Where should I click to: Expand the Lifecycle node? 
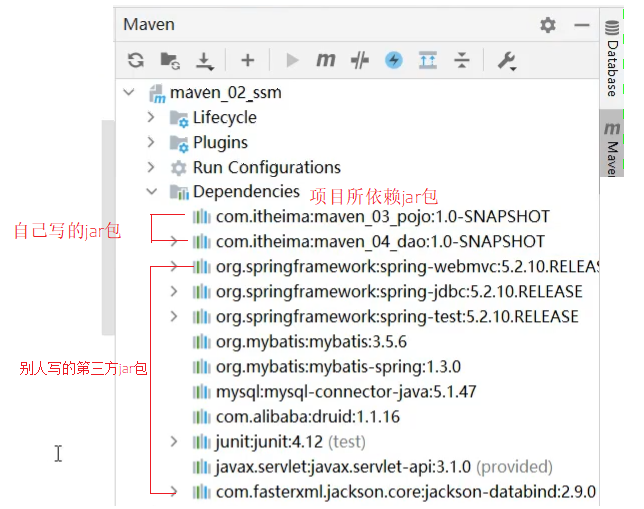[151, 118]
